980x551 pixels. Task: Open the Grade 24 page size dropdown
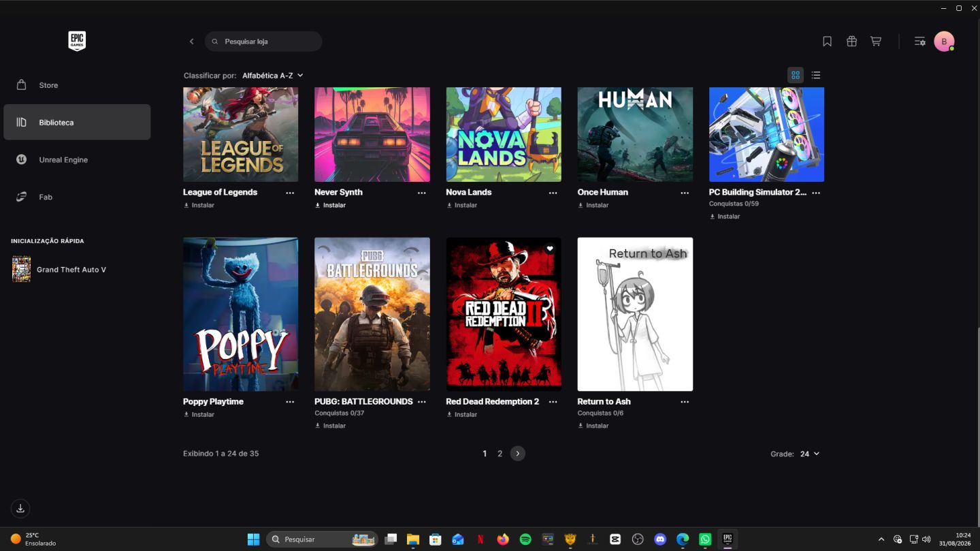(809, 454)
